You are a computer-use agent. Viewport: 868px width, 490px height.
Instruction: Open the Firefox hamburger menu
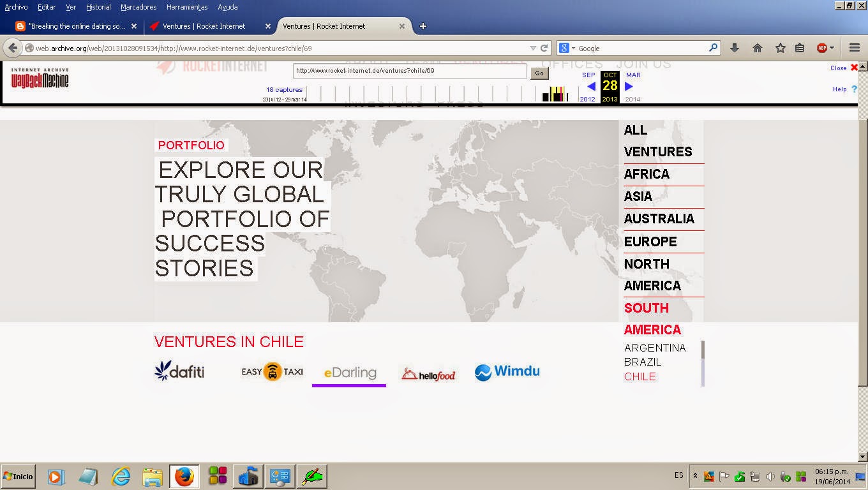855,48
